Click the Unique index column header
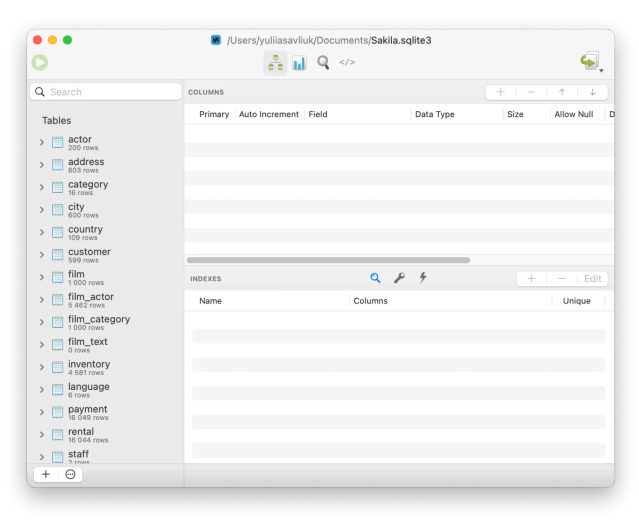 point(577,301)
